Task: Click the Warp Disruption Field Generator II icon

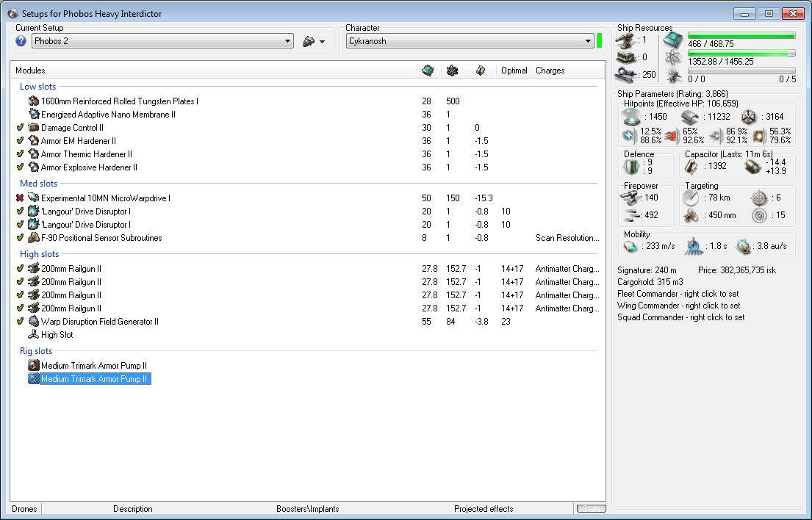Action: (34, 321)
